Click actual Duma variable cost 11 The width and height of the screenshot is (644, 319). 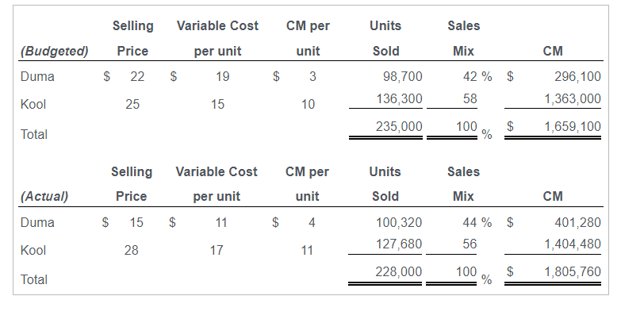tap(221, 222)
